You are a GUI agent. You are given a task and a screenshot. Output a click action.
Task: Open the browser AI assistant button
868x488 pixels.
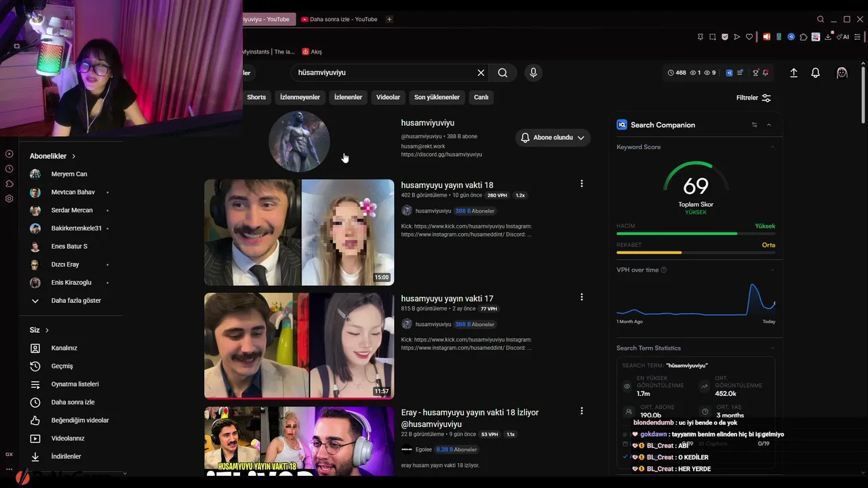[843, 37]
